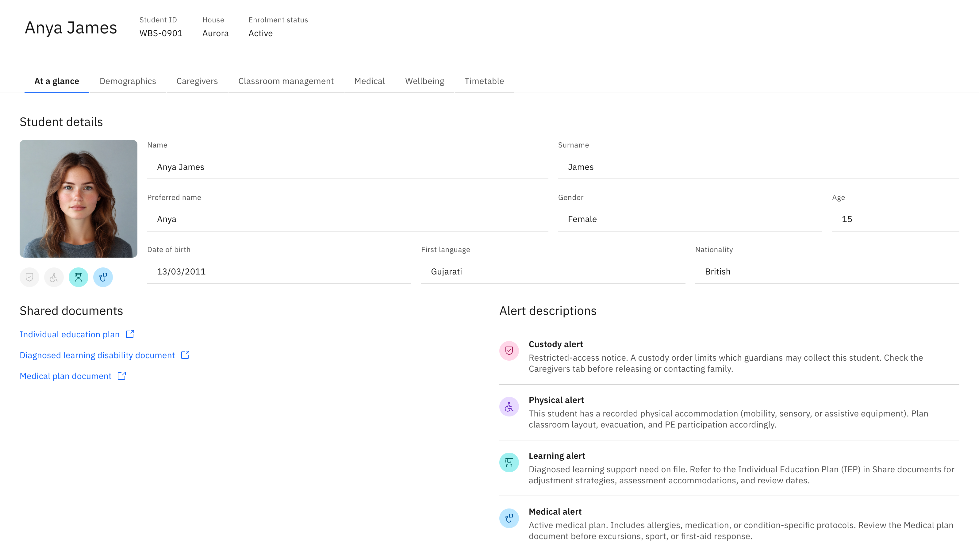
Task: Click external-link icon beside Diagnosed learning disability document
Action: [185, 355]
